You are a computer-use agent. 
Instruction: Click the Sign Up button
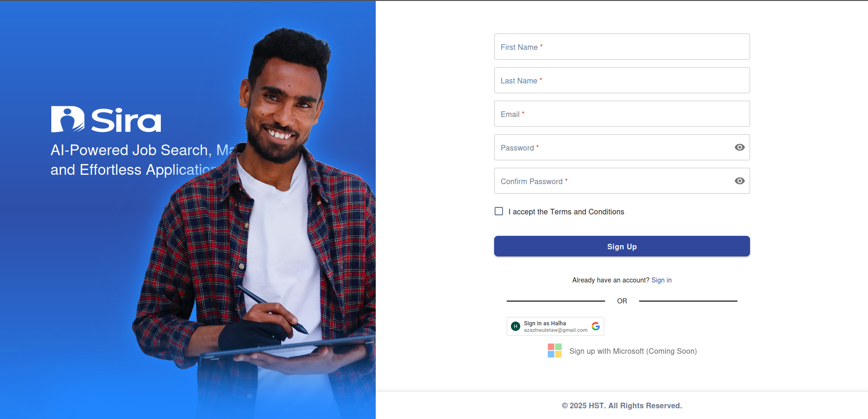click(x=622, y=246)
